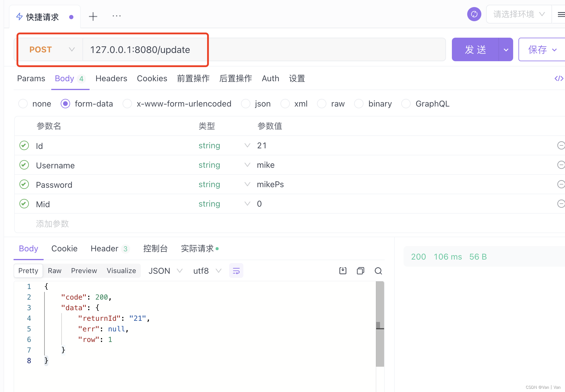The image size is (565, 392).
Task: Click the 发送 send button
Action: pos(475,49)
